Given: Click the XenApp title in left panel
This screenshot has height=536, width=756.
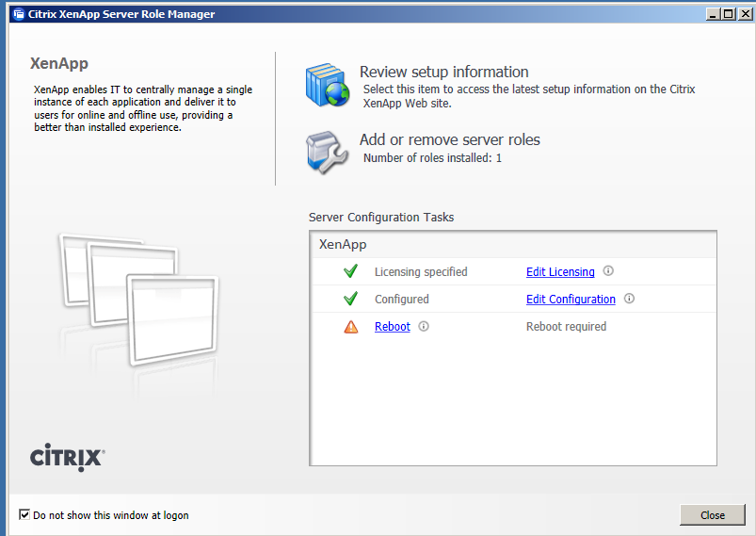Looking at the screenshot, I should tap(59, 63).
